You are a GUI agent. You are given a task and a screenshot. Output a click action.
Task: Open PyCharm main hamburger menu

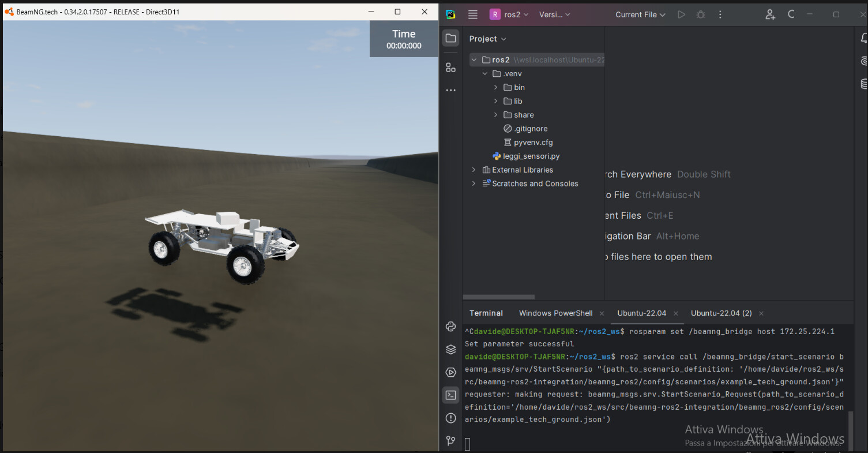473,14
